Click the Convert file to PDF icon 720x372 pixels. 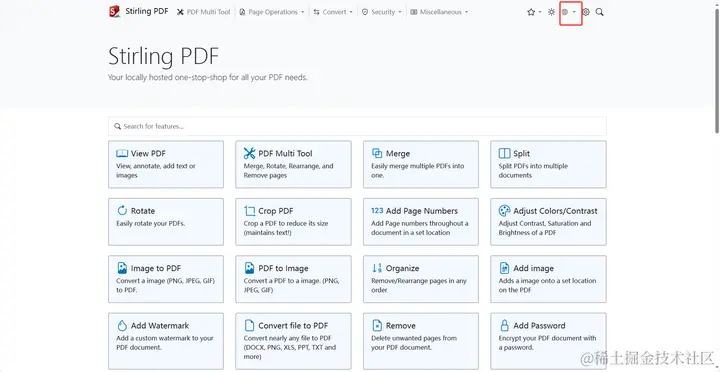249,326
